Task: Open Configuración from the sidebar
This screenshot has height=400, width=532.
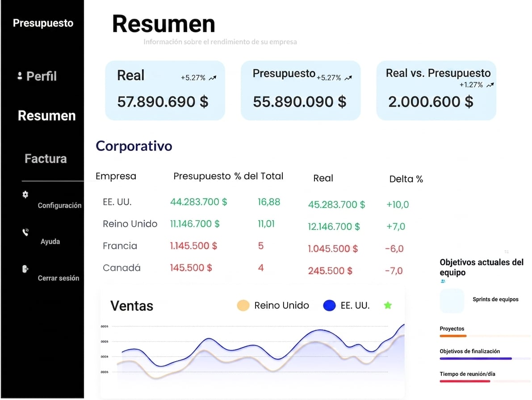Action: click(60, 205)
